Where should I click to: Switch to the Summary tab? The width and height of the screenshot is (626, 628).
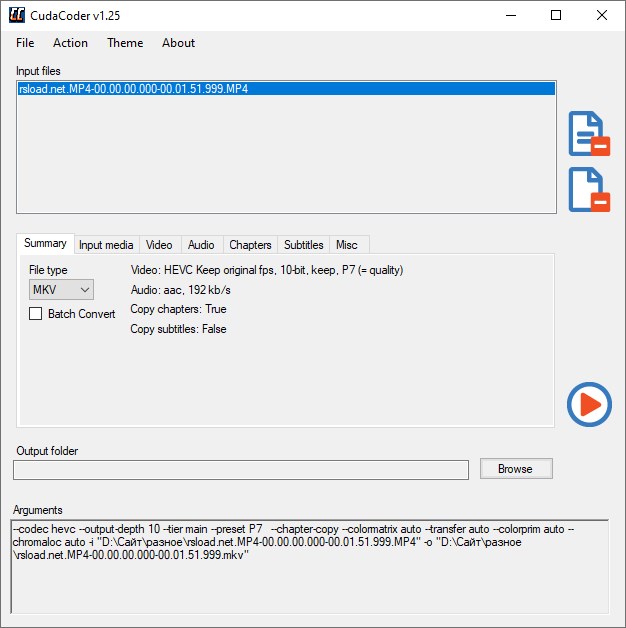pos(45,243)
